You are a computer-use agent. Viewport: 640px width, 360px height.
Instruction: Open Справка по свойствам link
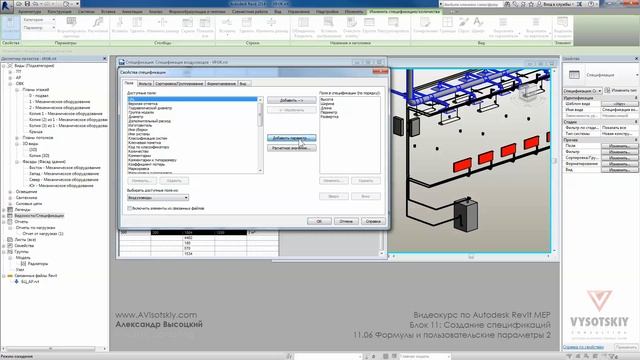pos(583,347)
